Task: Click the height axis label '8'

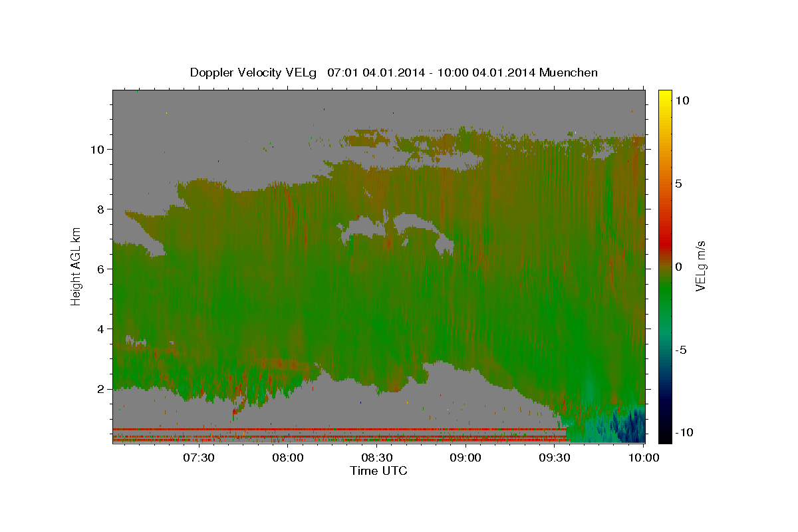Action: [x=101, y=209]
